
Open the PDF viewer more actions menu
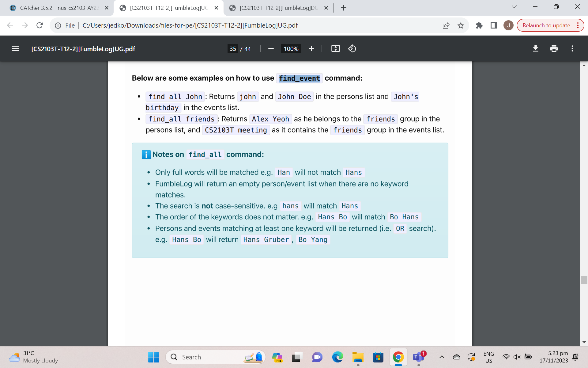(572, 49)
